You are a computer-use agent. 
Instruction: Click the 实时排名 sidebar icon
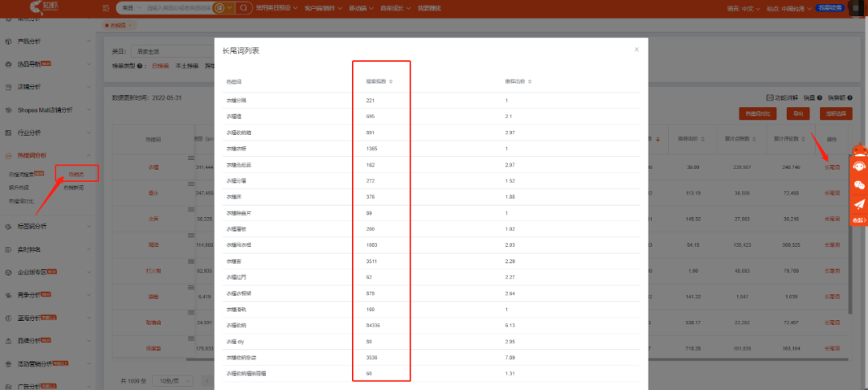pos(8,250)
